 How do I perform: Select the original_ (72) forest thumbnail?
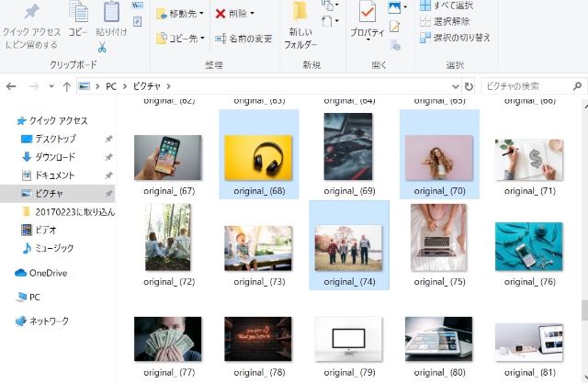168,237
